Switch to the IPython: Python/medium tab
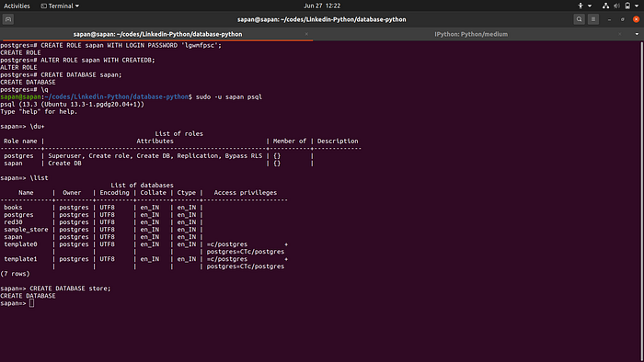The image size is (644, 362). point(471,34)
